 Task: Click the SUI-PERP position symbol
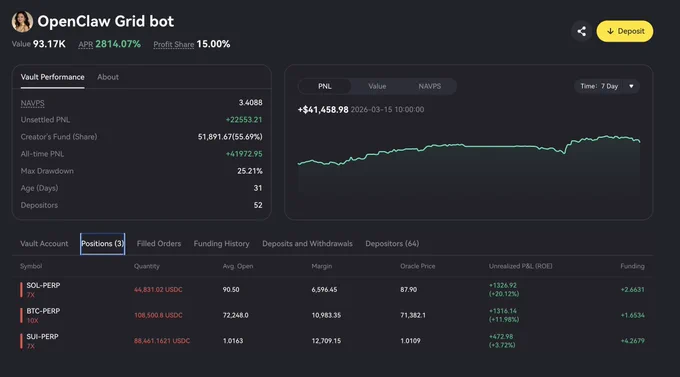[42, 337]
